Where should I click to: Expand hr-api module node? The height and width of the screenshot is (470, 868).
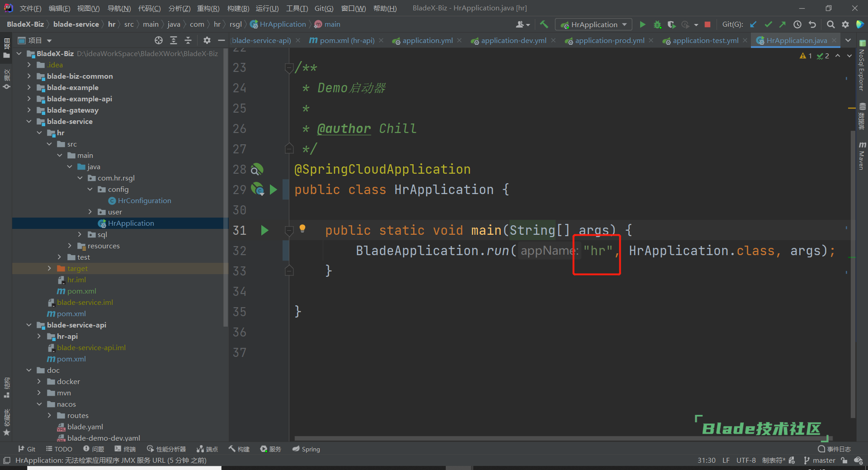point(39,336)
